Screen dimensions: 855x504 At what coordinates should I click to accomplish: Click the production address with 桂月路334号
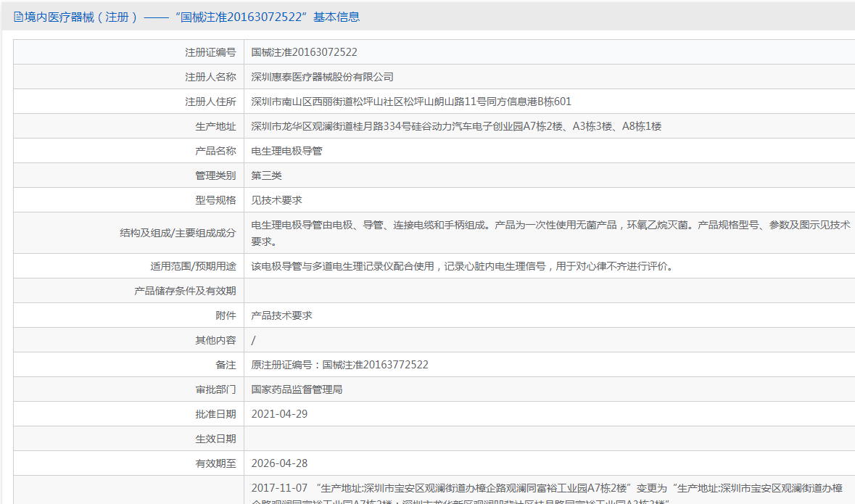pyautogui.click(x=456, y=126)
